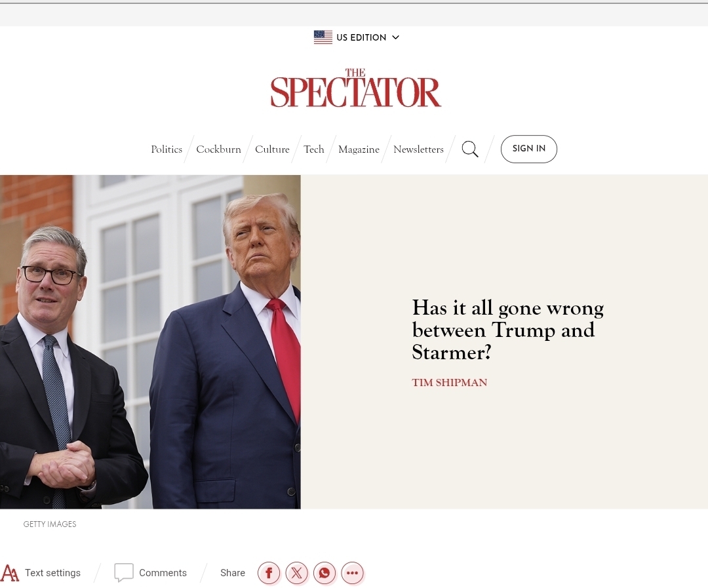
Task: Open the Magazine menu item
Action: pyautogui.click(x=359, y=149)
